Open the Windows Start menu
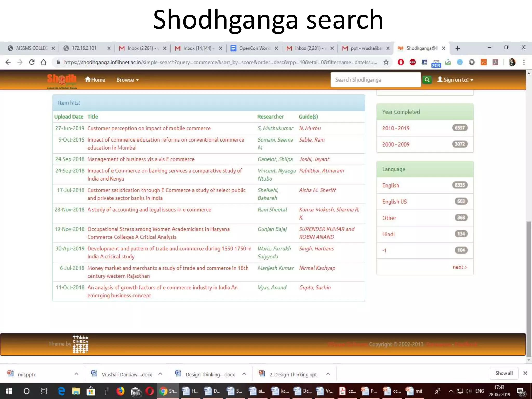The height and width of the screenshot is (399, 532). pyautogui.click(x=9, y=391)
